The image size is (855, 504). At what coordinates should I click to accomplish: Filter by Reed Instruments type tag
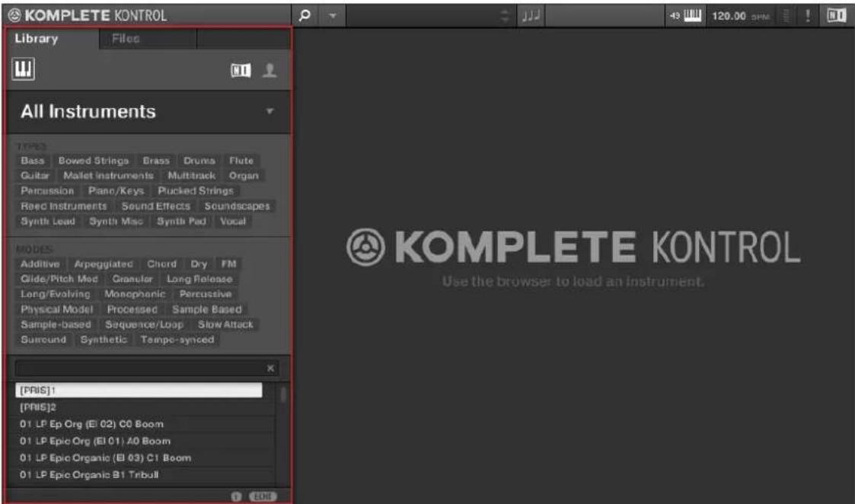(64, 206)
